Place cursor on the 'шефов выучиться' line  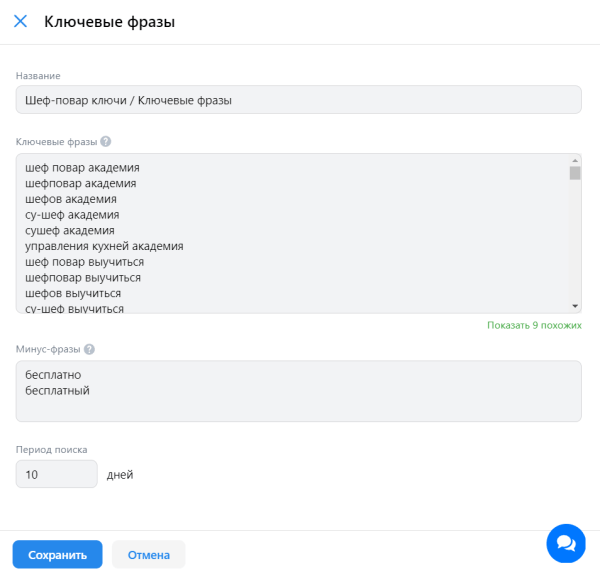[x=73, y=293]
